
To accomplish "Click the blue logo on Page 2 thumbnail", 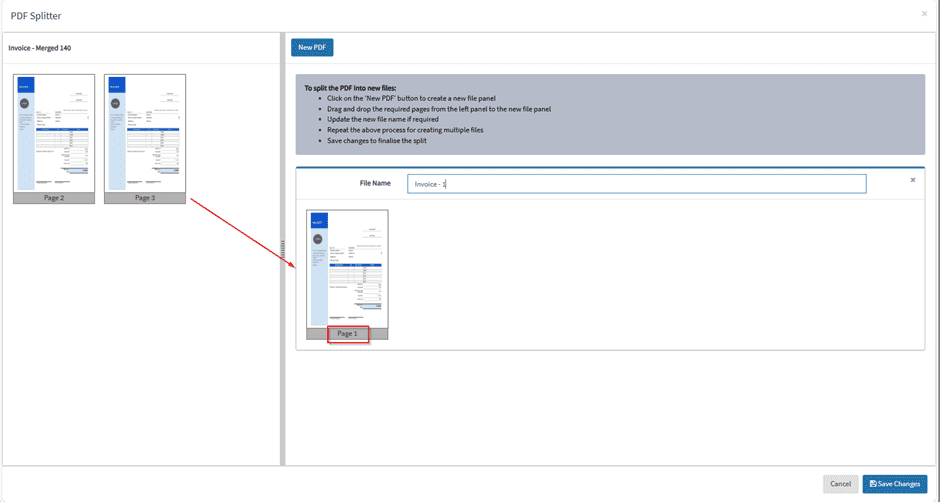I will point(25,85).
